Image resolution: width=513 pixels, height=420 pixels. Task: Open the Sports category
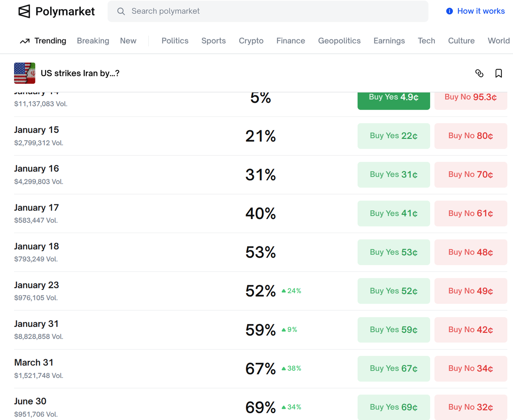pos(214,41)
